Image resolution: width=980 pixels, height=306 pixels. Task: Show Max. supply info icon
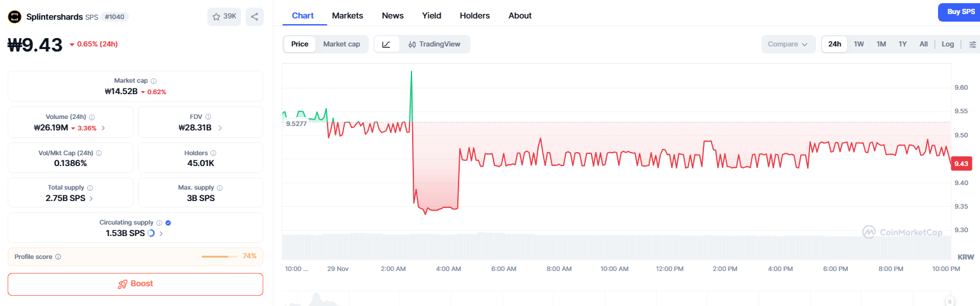220,188
